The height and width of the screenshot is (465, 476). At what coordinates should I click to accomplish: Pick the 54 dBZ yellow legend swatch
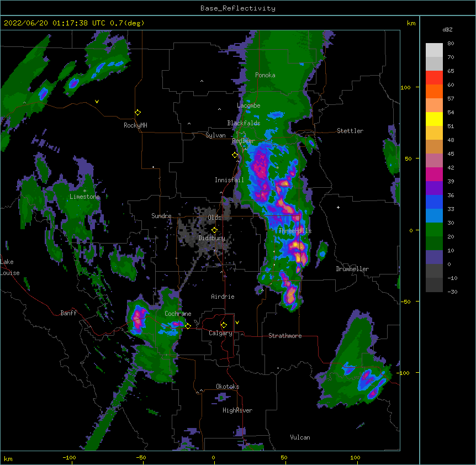[434, 119]
